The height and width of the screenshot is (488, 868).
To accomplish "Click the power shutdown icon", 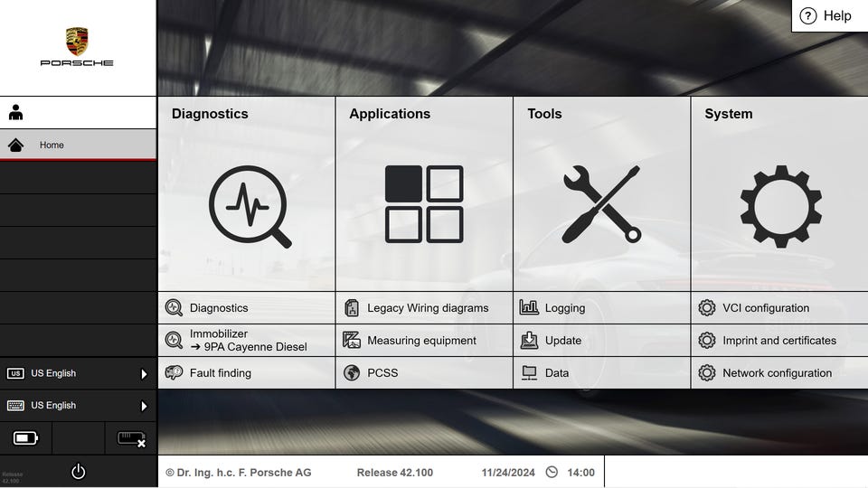I will (78, 472).
